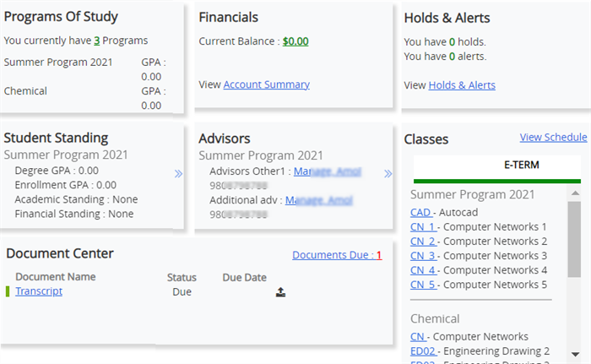Expand Advisors panel with double chevron
Screen dimensions: 591x364
pos(388,174)
